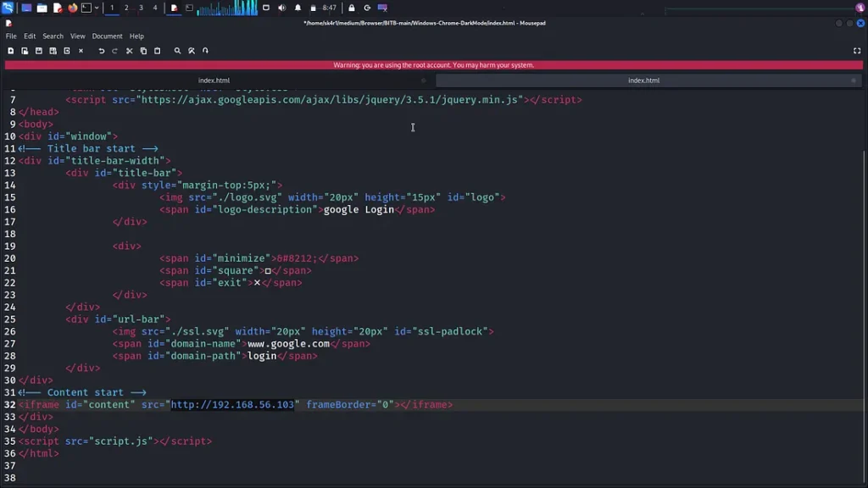Switch to workspace 2 in the panel
Image resolution: width=868 pixels, height=488 pixels.
click(126, 8)
